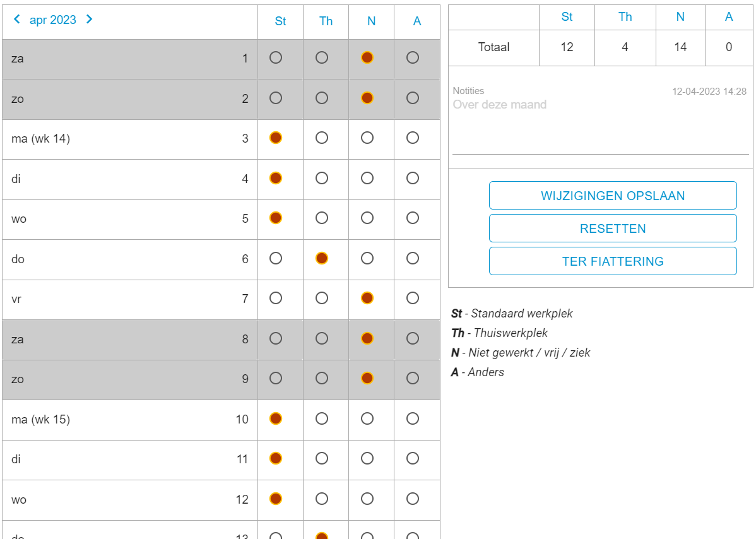Set Monday April 10 to Niet gewerkt
The height and width of the screenshot is (539, 756).
coord(367,418)
